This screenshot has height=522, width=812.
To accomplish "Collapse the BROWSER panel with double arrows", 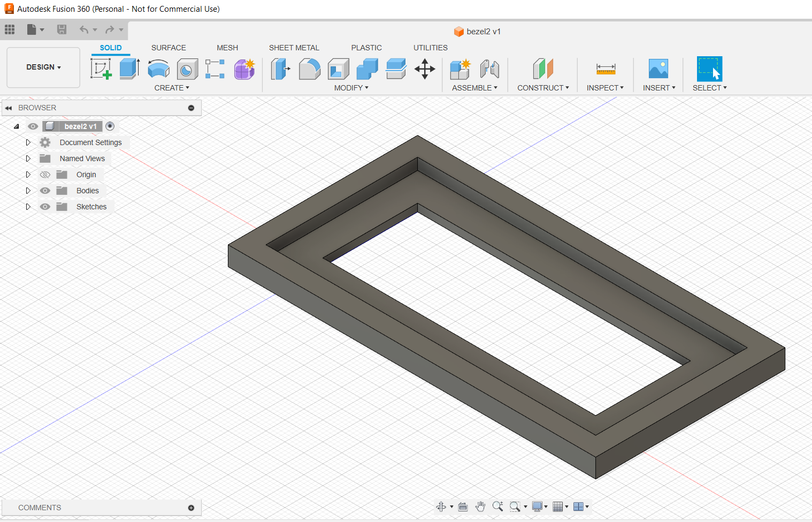I will 9,108.
